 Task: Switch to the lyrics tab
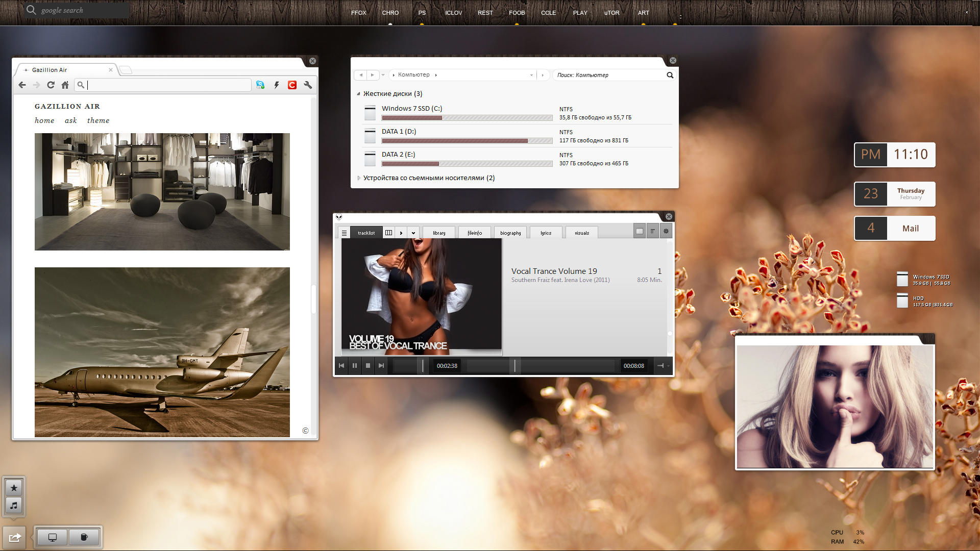pyautogui.click(x=546, y=233)
